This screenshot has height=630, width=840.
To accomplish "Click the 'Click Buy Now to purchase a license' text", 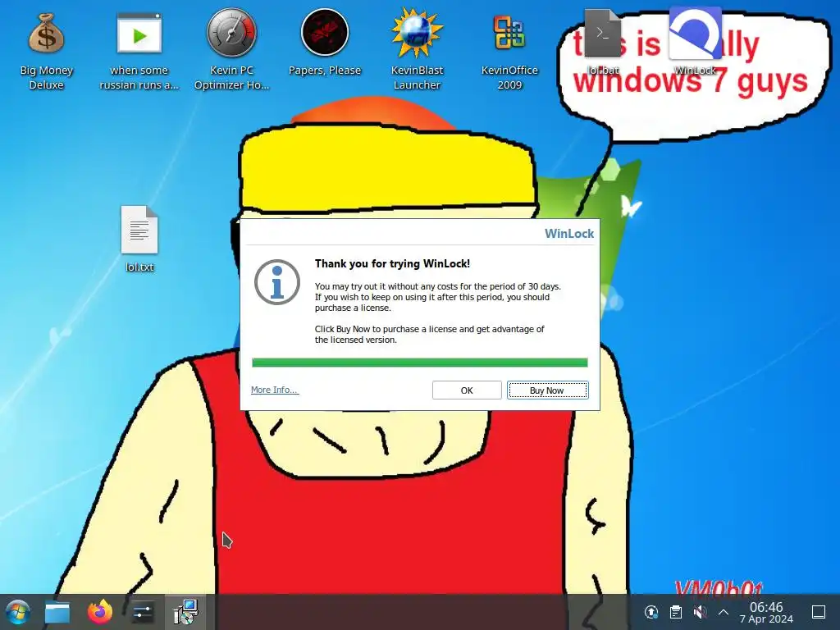I will point(429,335).
